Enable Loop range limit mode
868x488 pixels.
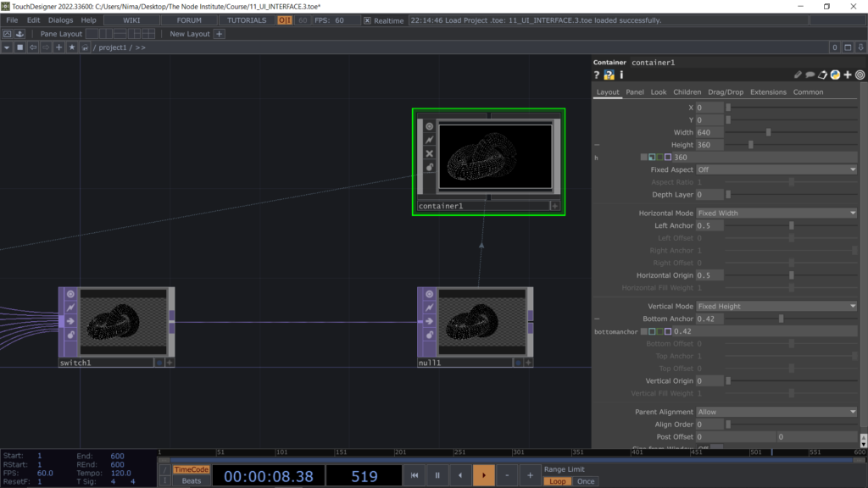(558, 481)
